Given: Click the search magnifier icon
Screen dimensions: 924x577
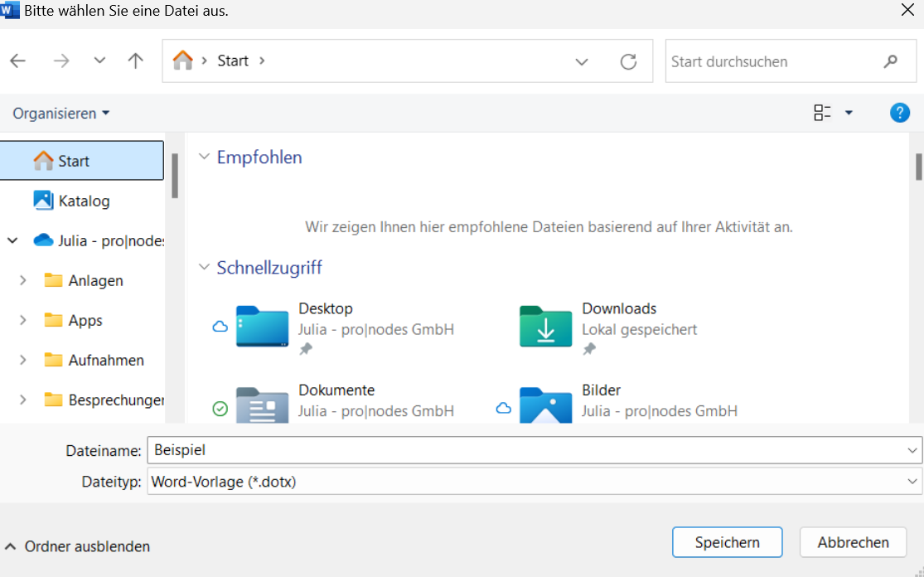Looking at the screenshot, I should coord(890,61).
